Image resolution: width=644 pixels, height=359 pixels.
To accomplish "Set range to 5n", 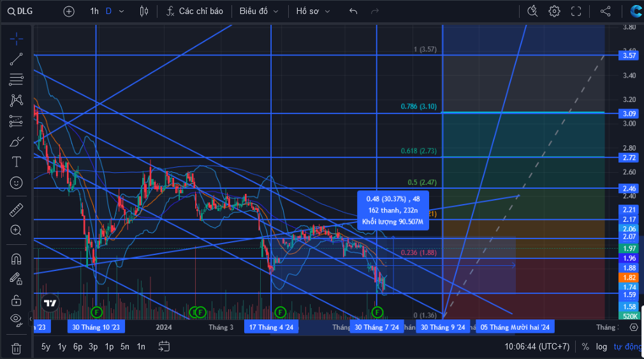I will pyautogui.click(x=125, y=347).
